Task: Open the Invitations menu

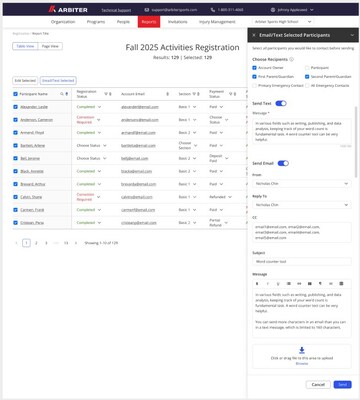Action: pyautogui.click(x=177, y=22)
